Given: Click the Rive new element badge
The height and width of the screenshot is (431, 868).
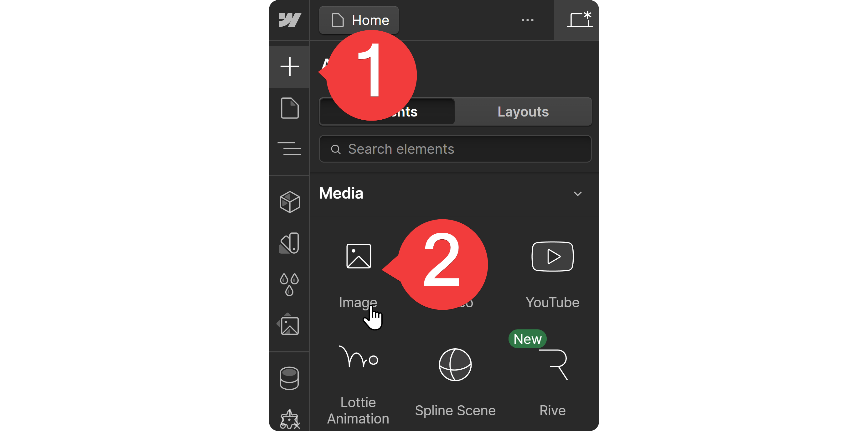Looking at the screenshot, I should pyautogui.click(x=526, y=339).
